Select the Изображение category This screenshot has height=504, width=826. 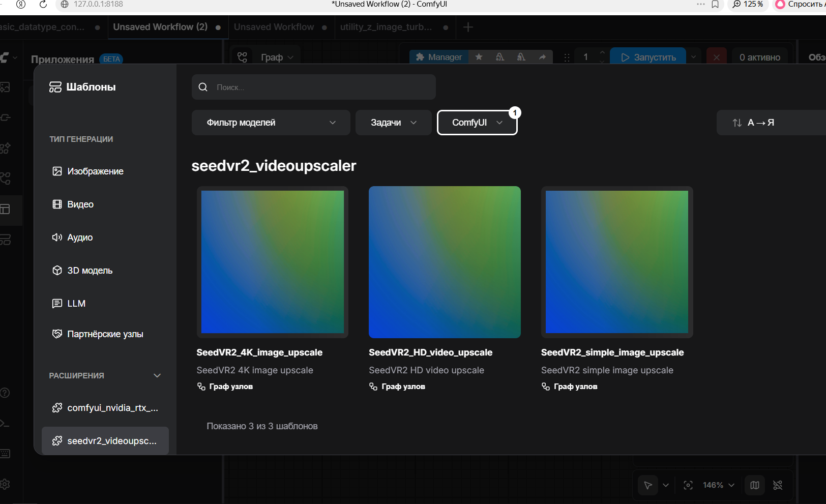coord(105,171)
